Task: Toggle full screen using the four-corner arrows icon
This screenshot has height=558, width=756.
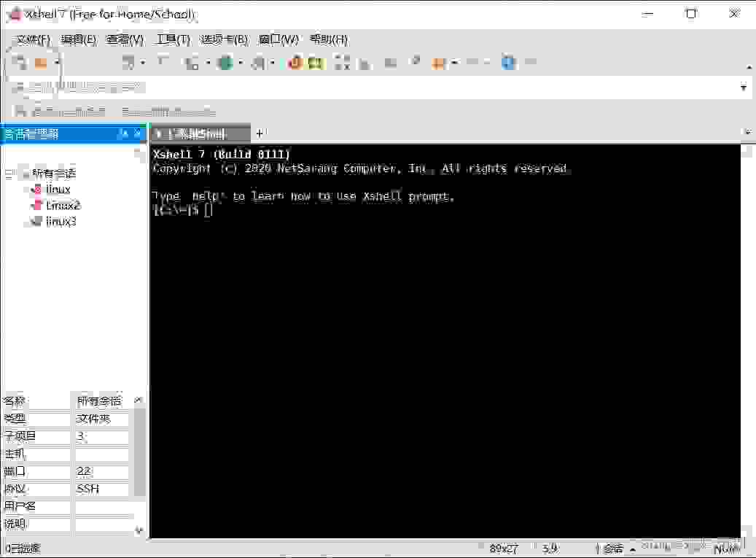Action: 342,62
